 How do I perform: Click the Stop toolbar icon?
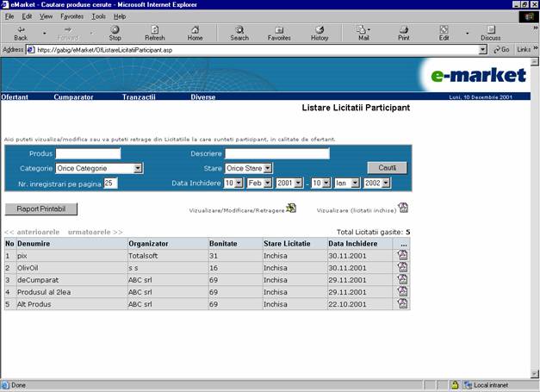pyautogui.click(x=115, y=33)
